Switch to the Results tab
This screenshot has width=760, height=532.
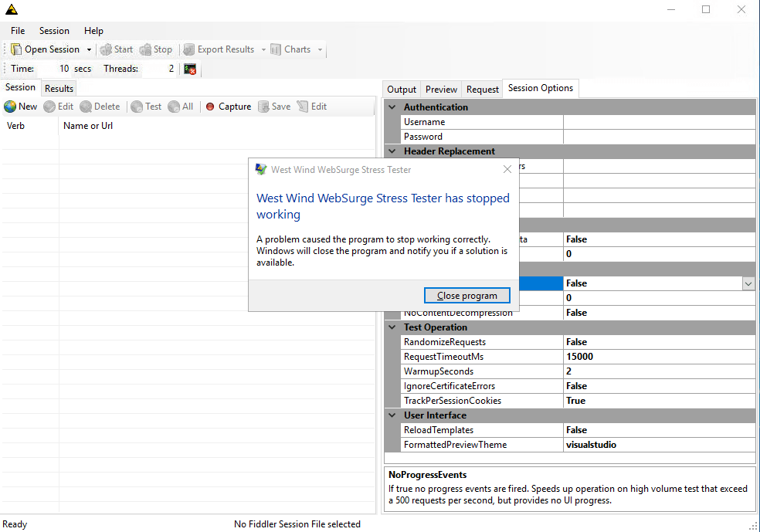(59, 89)
